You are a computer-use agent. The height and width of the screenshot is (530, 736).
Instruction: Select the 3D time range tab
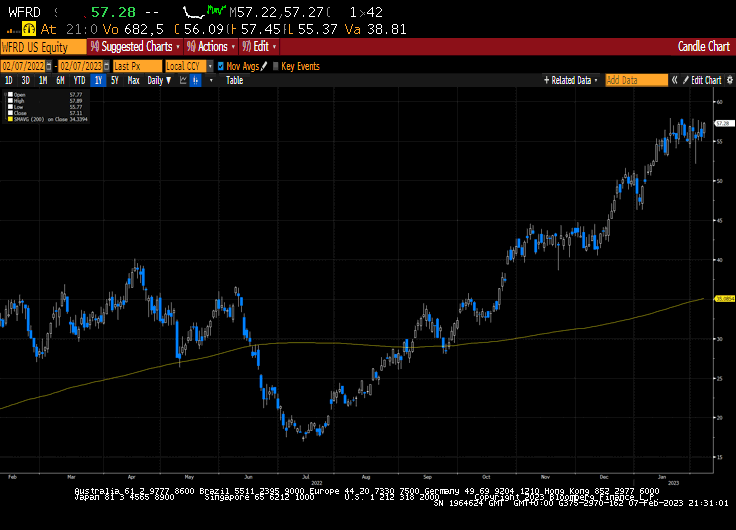pos(25,80)
